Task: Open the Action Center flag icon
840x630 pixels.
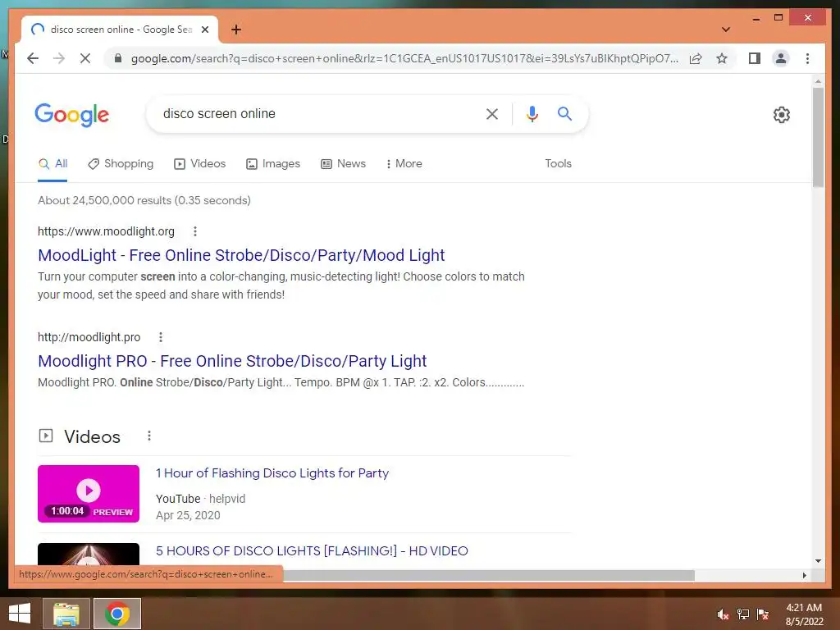Action: [763, 614]
